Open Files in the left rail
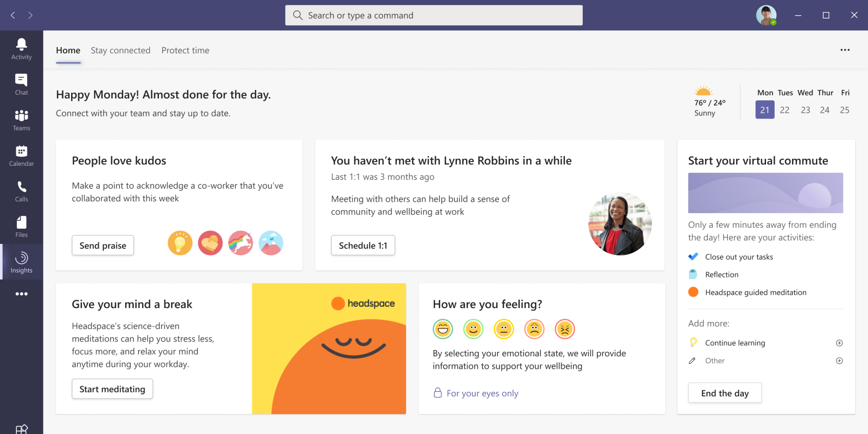 [x=21, y=227]
